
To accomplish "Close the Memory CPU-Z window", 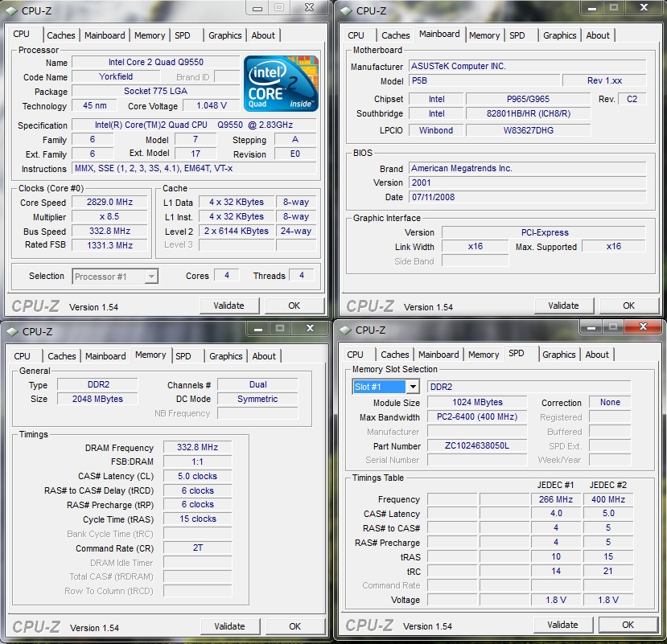I will pos(310,328).
